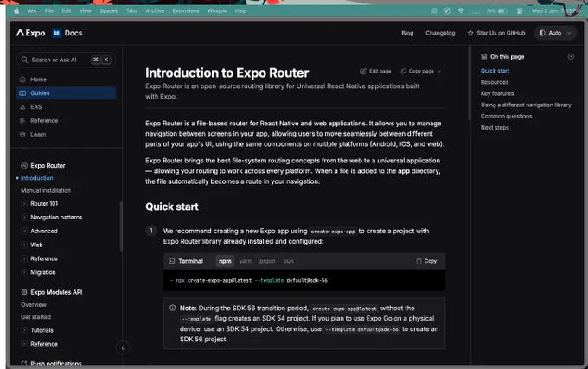This screenshot has height=369, width=588.
Task: Focus the Search or Ask AI field
Action: point(66,60)
